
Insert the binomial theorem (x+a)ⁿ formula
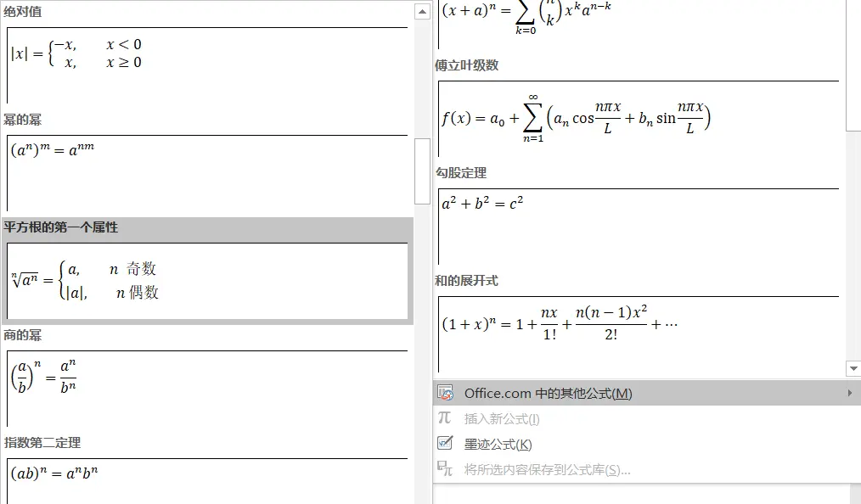pyautogui.click(x=639, y=24)
